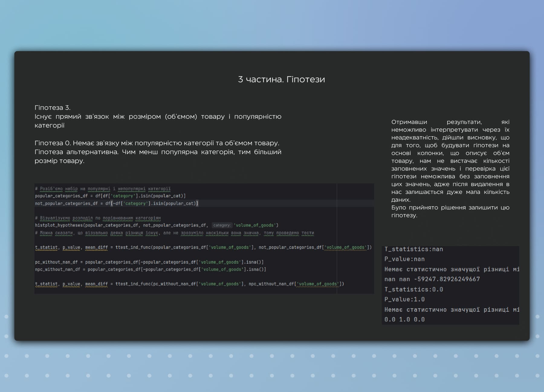Click the line beginning "Гіпотеза 0. Немає зв'язку"
Image resolution: width=544 pixels, height=392 pixels.
[x=157, y=143]
